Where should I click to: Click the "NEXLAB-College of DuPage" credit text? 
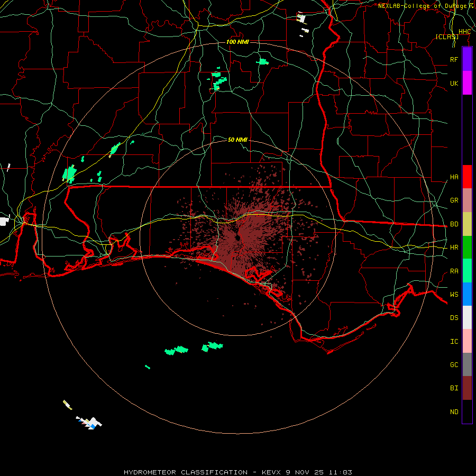coord(422,6)
